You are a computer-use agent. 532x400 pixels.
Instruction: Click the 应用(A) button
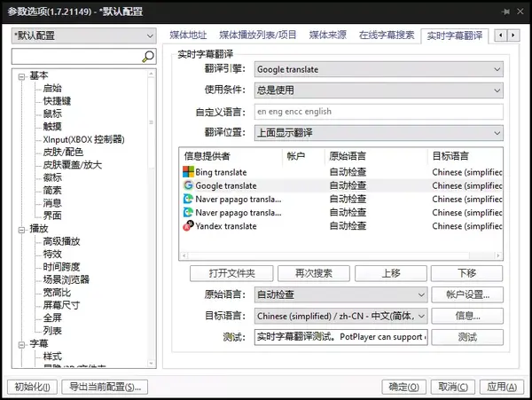(502, 387)
